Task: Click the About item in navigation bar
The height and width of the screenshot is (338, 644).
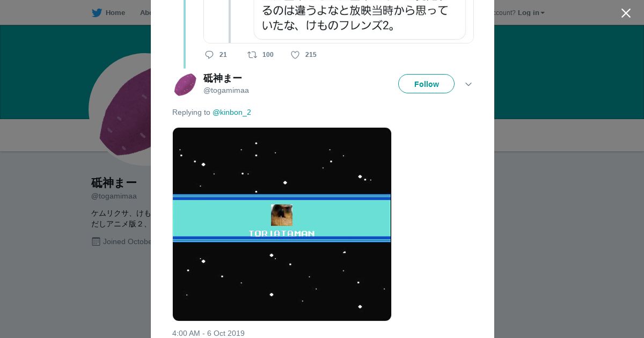Action: [x=145, y=13]
